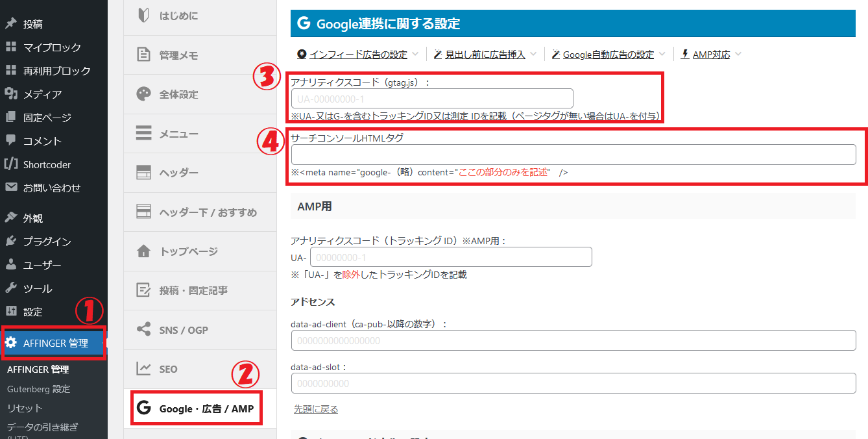Image resolution: width=868 pixels, height=439 pixels.
Task: Click the grid icon beside 再利用ブロック
Action: (10, 71)
